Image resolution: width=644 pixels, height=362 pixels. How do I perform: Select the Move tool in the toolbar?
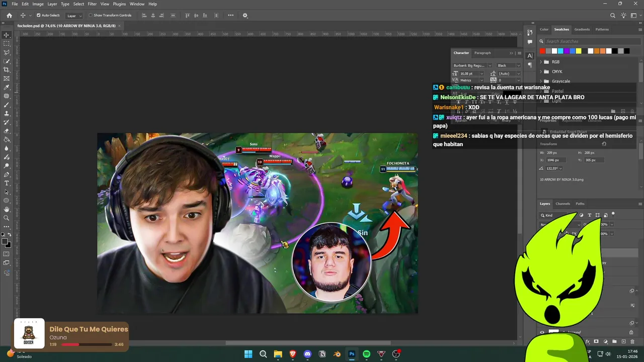[7, 35]
